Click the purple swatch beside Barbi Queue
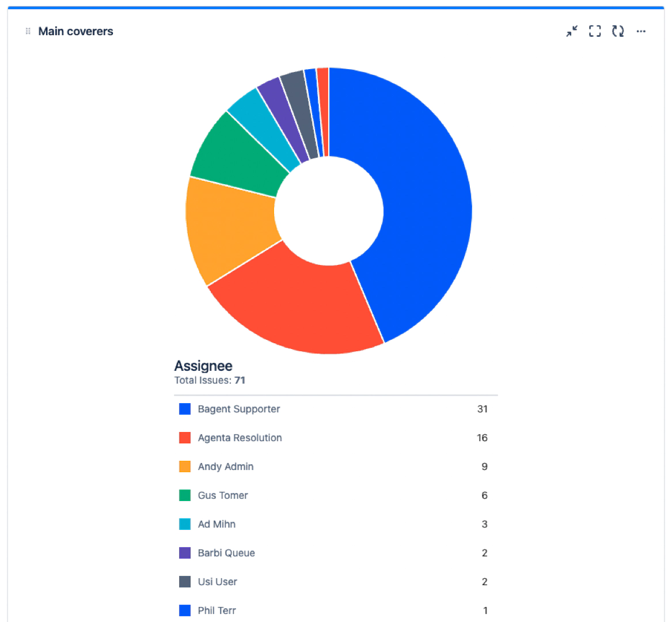 (x=185, y=553)
